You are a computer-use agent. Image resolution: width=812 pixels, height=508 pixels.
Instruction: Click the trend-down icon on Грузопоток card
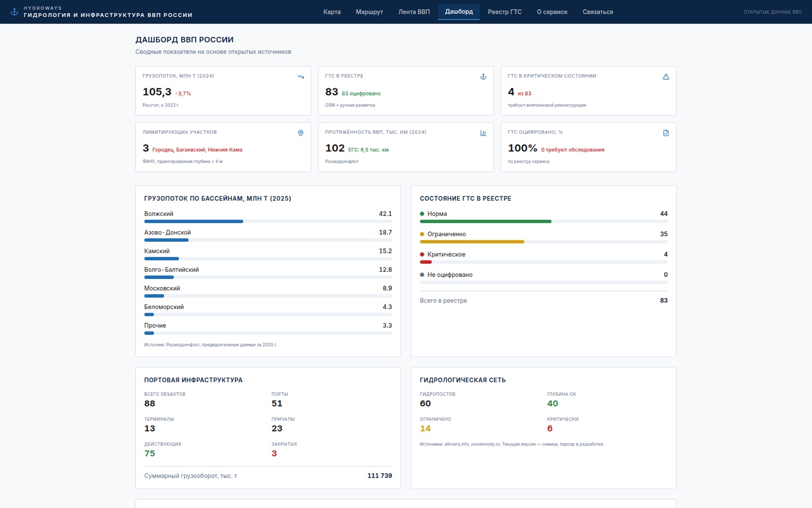(300, 77)
